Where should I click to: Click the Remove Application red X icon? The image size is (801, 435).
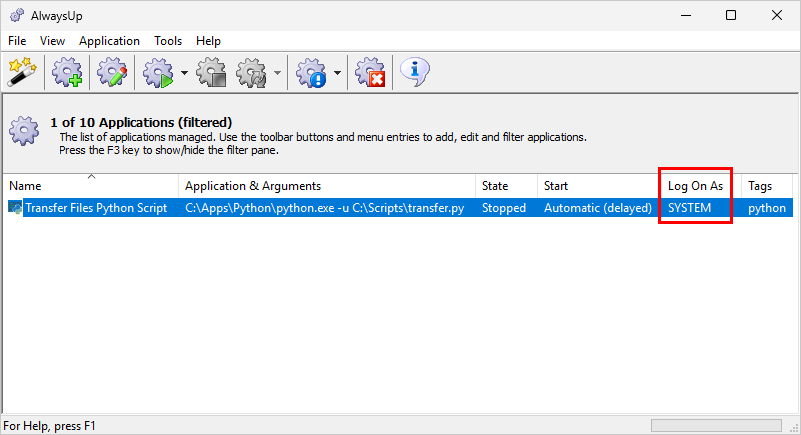[370, 72]
